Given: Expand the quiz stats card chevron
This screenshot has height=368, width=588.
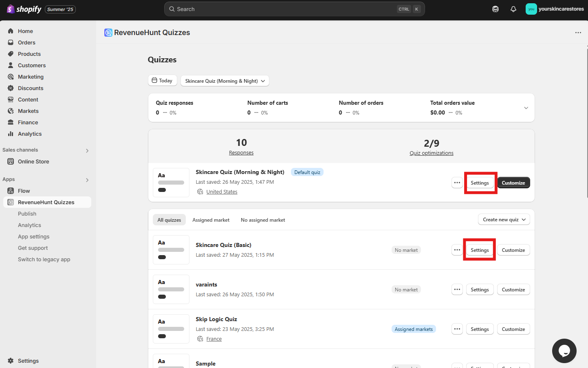Looking at the screenshot, I should click(x=526, y=108).
